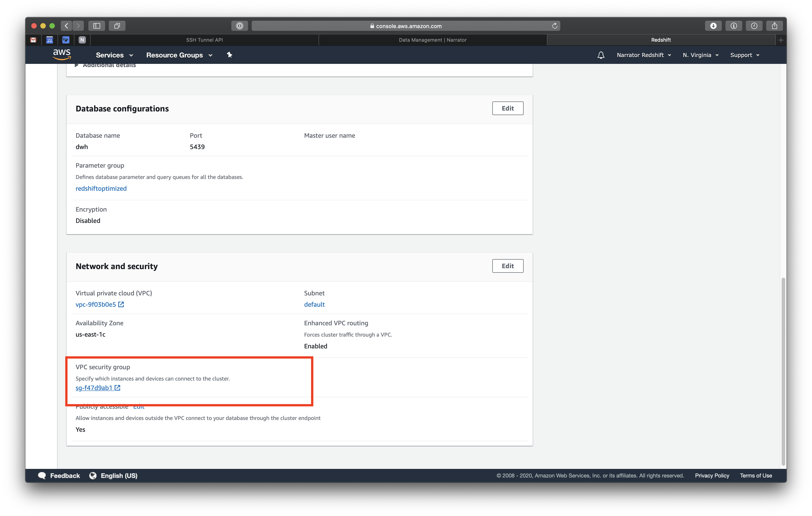Image resolution: width=812 pixels, height=516 pixels.
Task: Switch to the SSH Tunnel API tab
Action: point(204,40)
